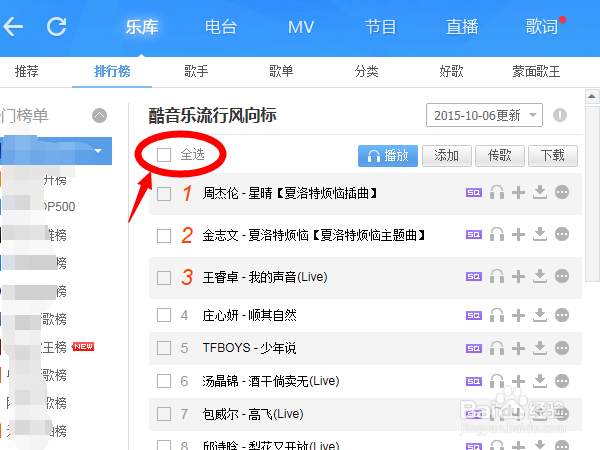This screenshot has height=450, width=600.
Task: Listen to 周杰伦 - 星晴 via headphone icon
Action: click(497, 192)
